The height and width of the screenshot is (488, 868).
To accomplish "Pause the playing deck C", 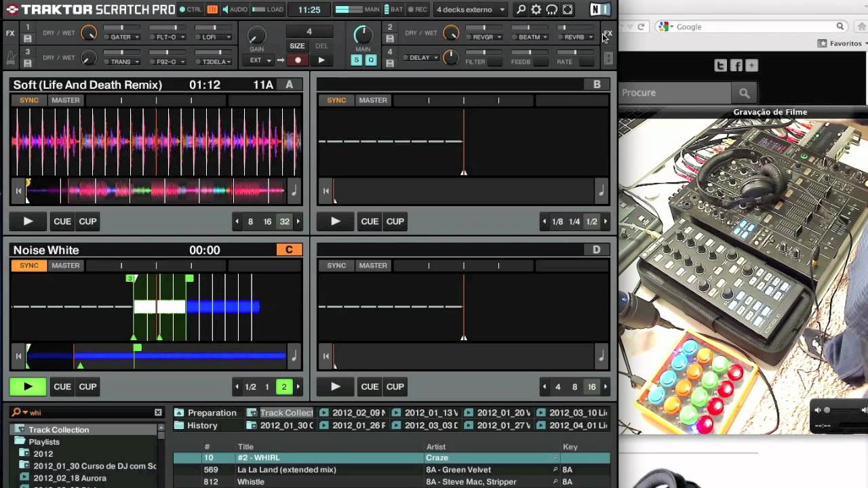I will tap(28, 386).
